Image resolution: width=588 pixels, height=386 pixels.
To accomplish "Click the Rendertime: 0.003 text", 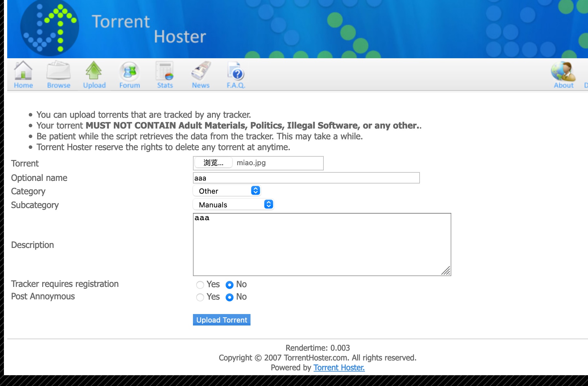I will (318, 348).
